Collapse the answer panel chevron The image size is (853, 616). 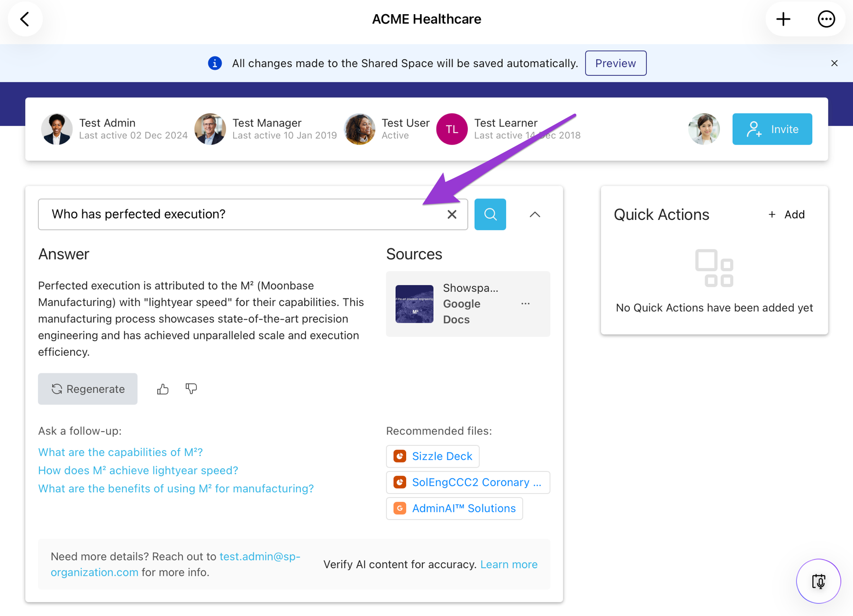click(535, 215)
